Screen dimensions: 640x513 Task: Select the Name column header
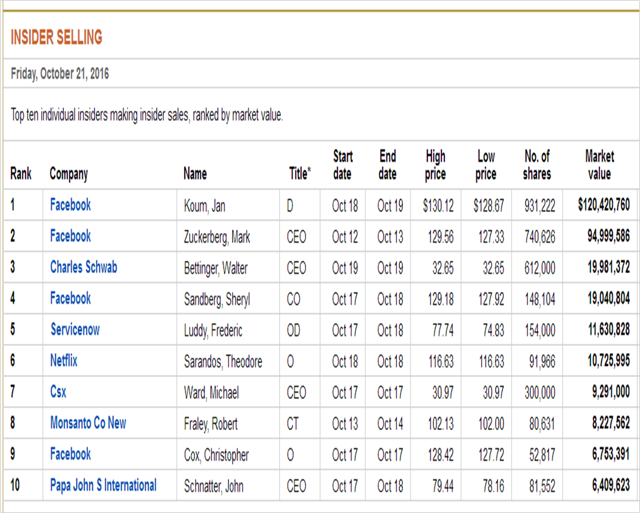click(x=196, y=174)
